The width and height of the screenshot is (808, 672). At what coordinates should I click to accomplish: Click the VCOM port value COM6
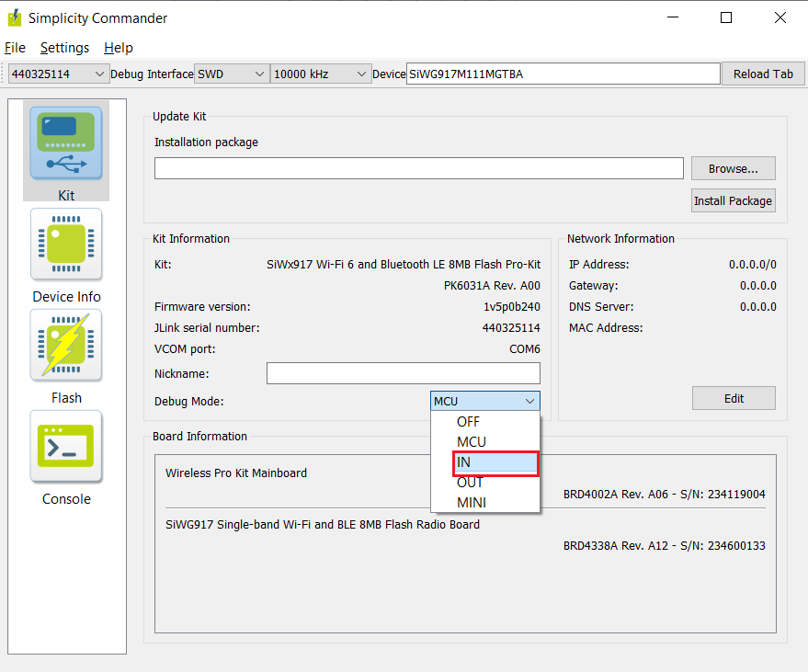(525, 349)
